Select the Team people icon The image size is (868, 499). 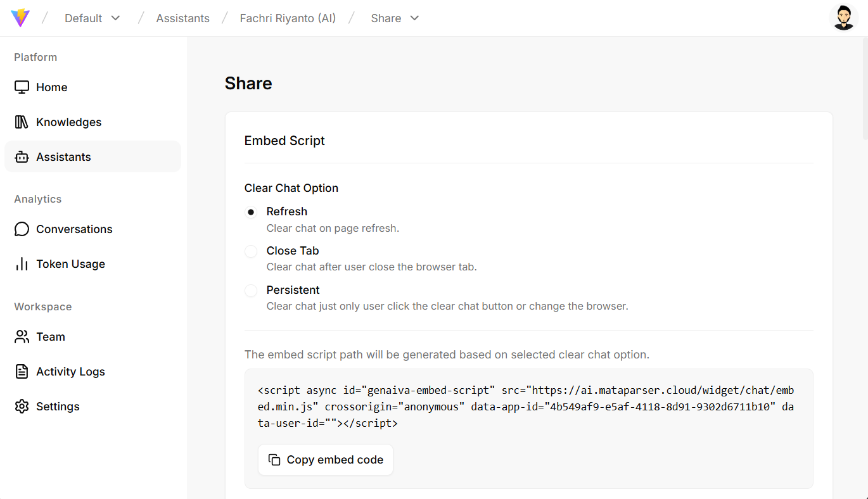(x=22, y=336)
